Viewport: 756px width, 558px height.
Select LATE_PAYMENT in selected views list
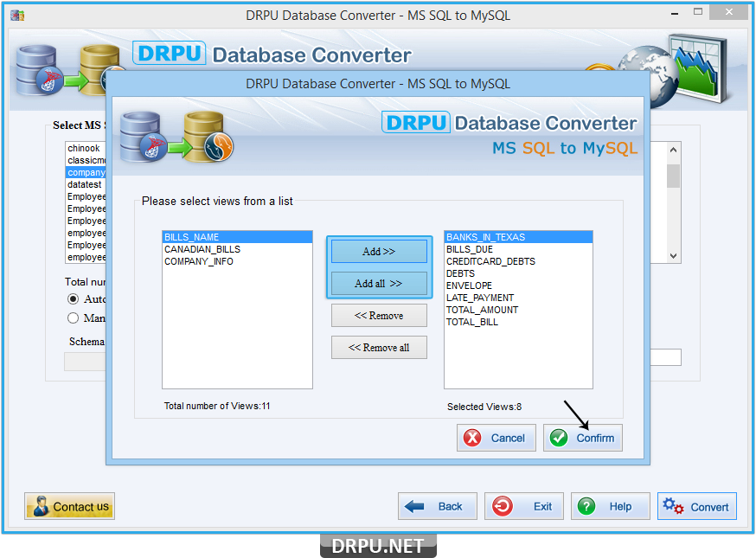(518, 298)
